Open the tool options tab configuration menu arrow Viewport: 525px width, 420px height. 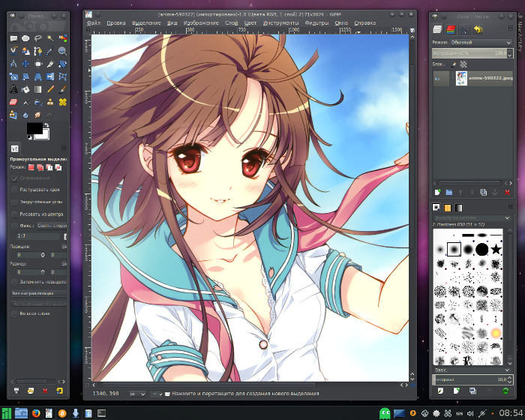pos(64,148)
